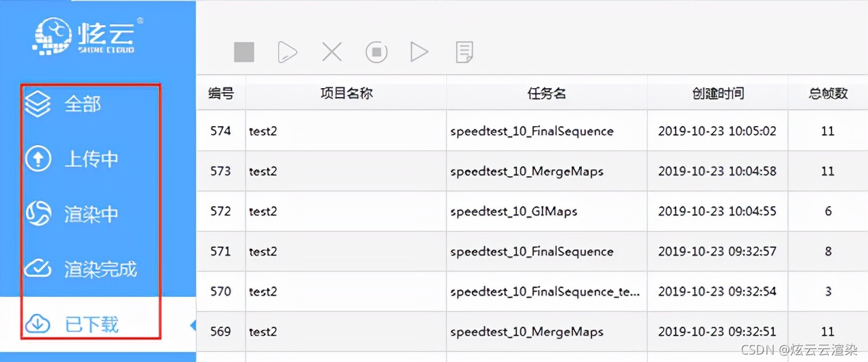Sort by the 创建时间 column header
868x362 pixels.
point(717,94)
